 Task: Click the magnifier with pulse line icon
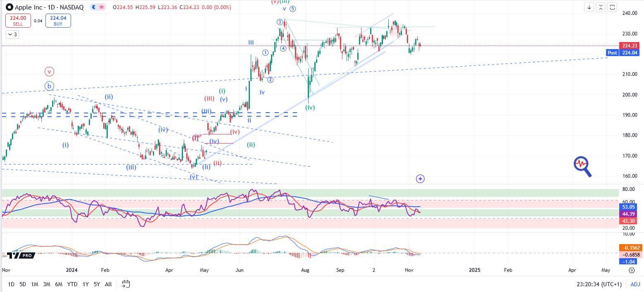[x=582, y=166]
